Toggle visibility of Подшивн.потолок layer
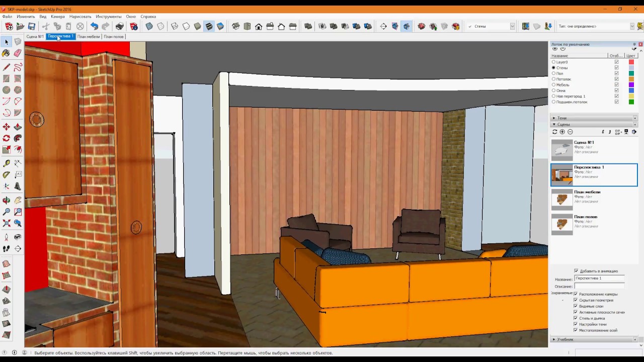Screen dimensions: 644x362 coord(616,102)
